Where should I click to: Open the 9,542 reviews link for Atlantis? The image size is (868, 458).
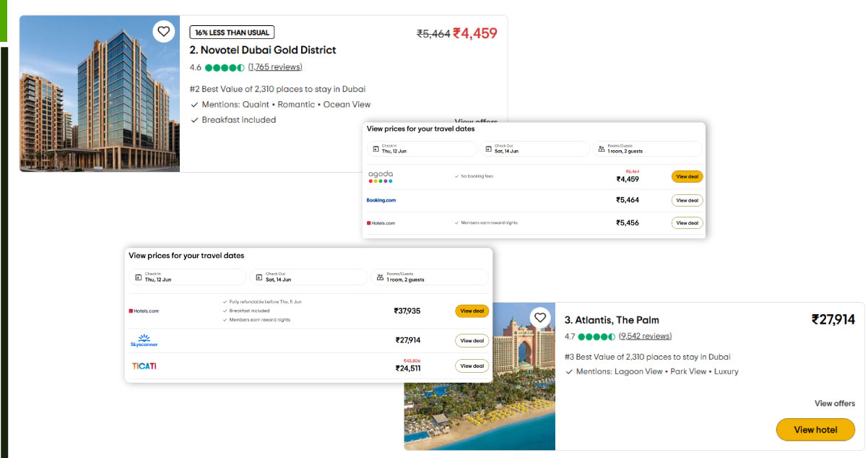[x=644, y=336]
